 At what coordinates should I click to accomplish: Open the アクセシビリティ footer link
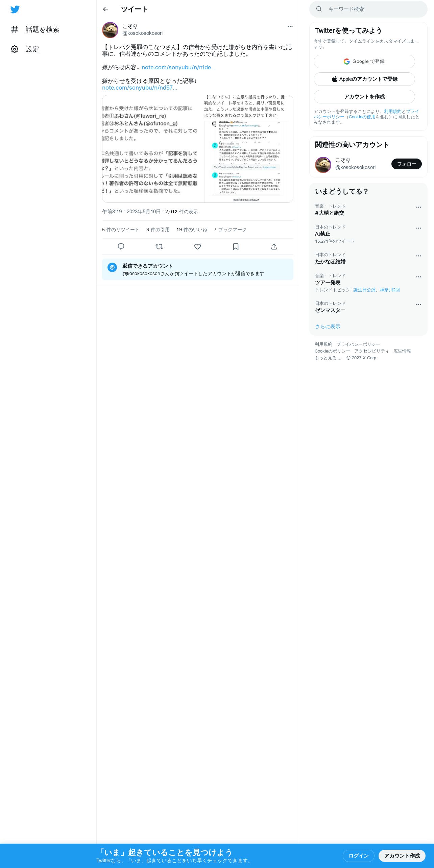372,351
